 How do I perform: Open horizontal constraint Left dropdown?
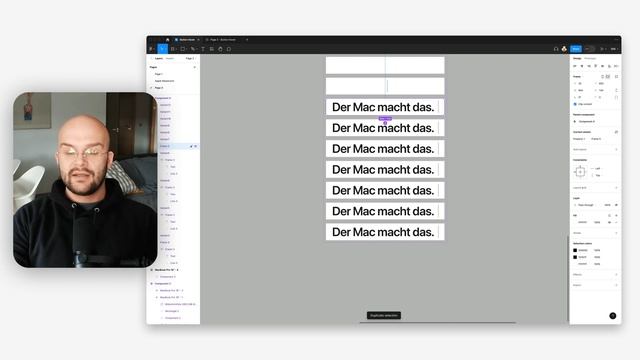point(596,168)
